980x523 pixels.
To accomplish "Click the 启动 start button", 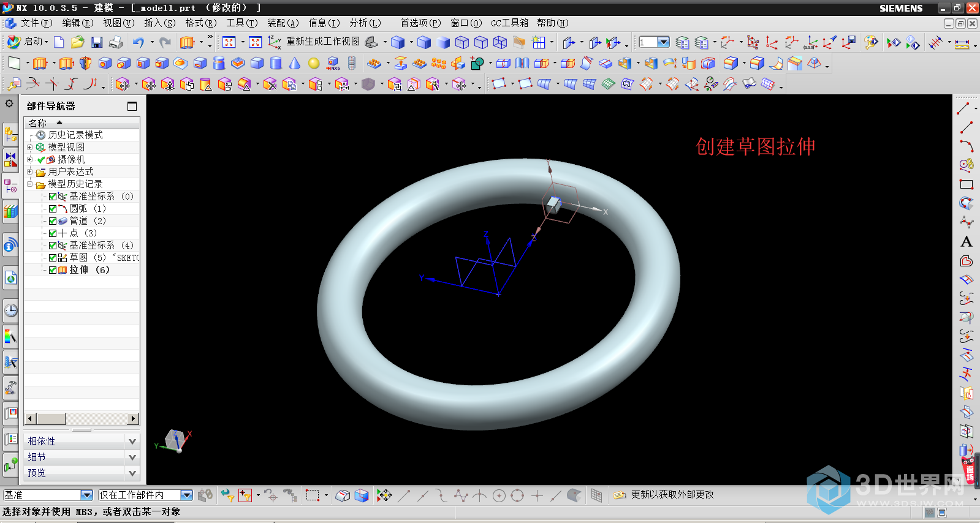I will coord(28,42).
